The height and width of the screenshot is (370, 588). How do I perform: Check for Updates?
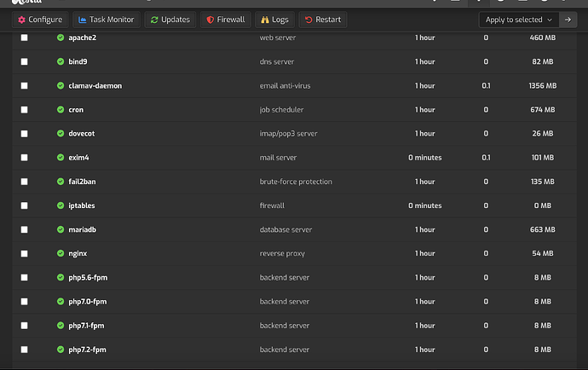[x=170, y=20]
